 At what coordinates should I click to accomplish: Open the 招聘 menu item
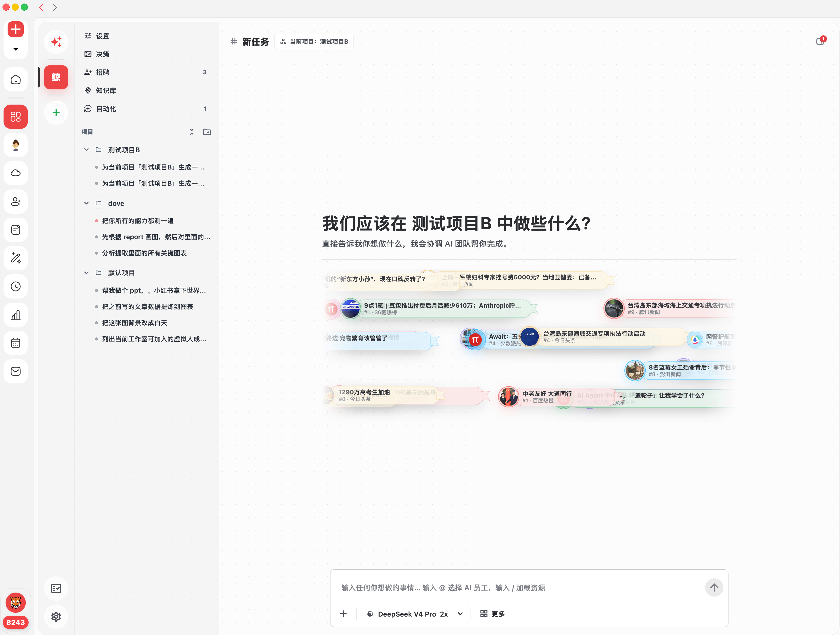(147, 72)
